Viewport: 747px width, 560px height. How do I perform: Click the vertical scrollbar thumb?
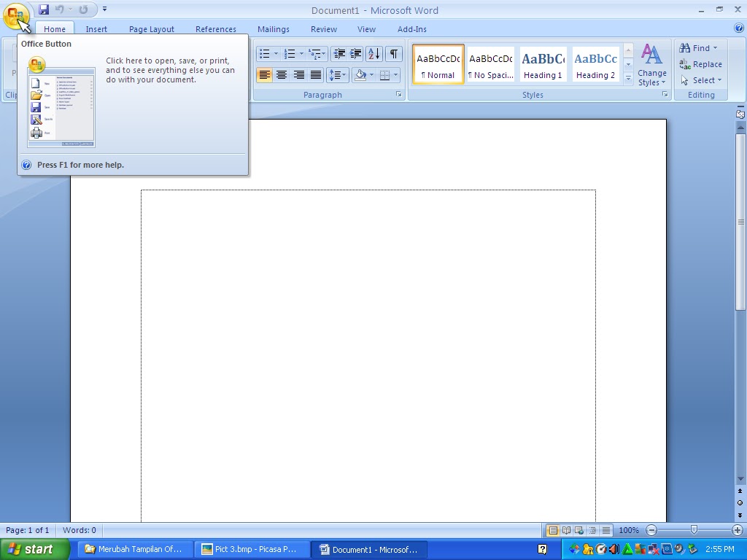pos(740,222)
